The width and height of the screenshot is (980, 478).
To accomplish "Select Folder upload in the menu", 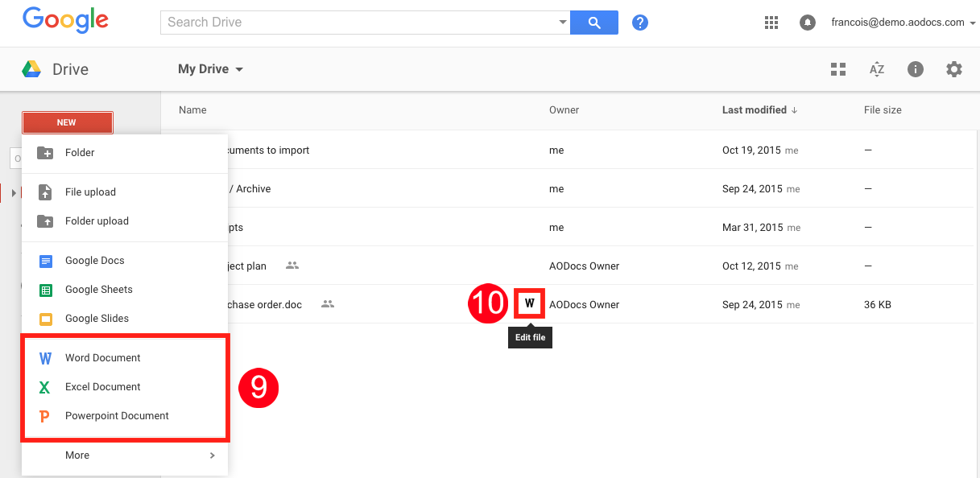I will (x=125, y=221).
